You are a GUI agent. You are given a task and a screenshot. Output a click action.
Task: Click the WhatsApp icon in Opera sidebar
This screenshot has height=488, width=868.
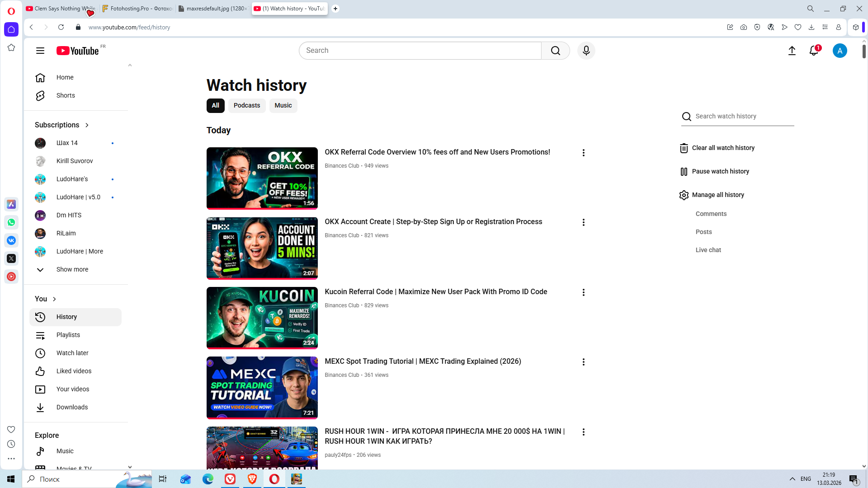coord(11,222)
